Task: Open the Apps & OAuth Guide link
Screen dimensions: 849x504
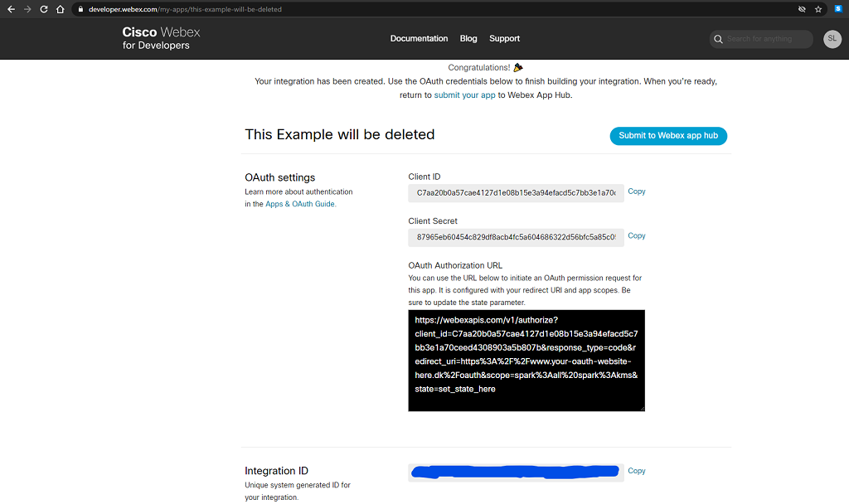Action: [x=300, y=204]
